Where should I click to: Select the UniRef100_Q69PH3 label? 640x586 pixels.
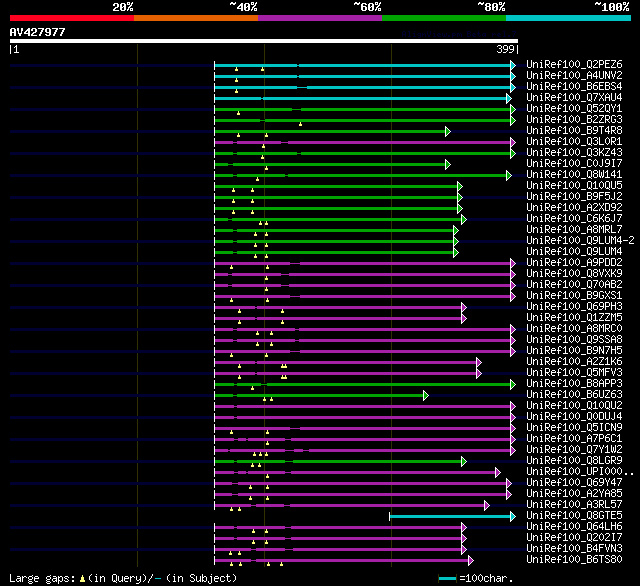tap(574, 307)
